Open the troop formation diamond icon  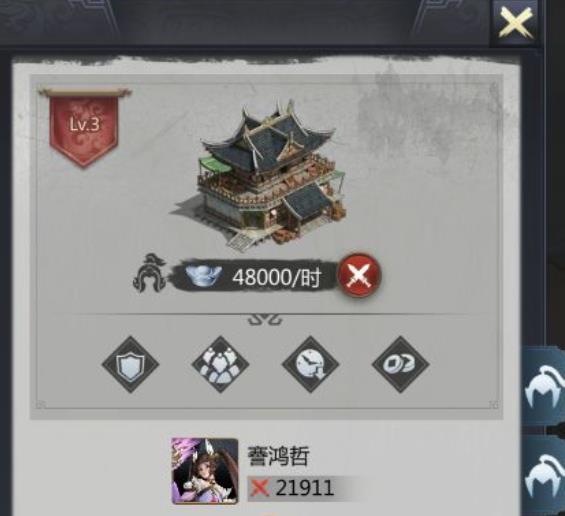[220, 364]
